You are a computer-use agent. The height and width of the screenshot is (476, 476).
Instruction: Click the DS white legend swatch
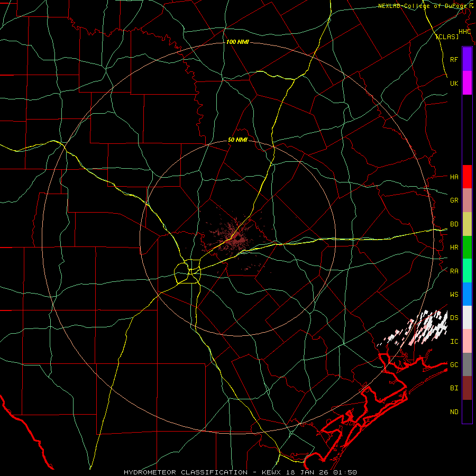tap(467, 317)
